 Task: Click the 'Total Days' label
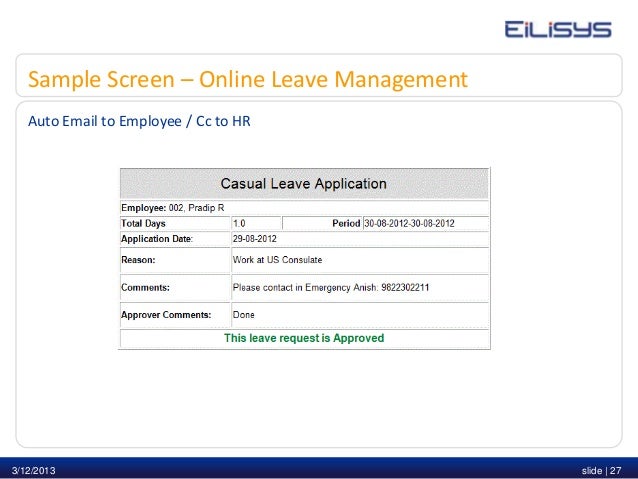click(143, 223)
